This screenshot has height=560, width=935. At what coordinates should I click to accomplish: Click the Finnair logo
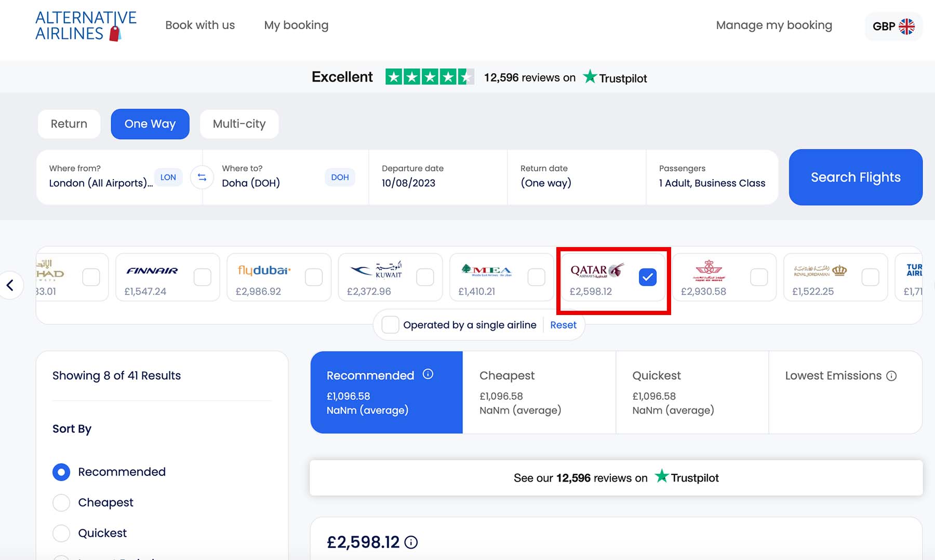pos(152,270)
